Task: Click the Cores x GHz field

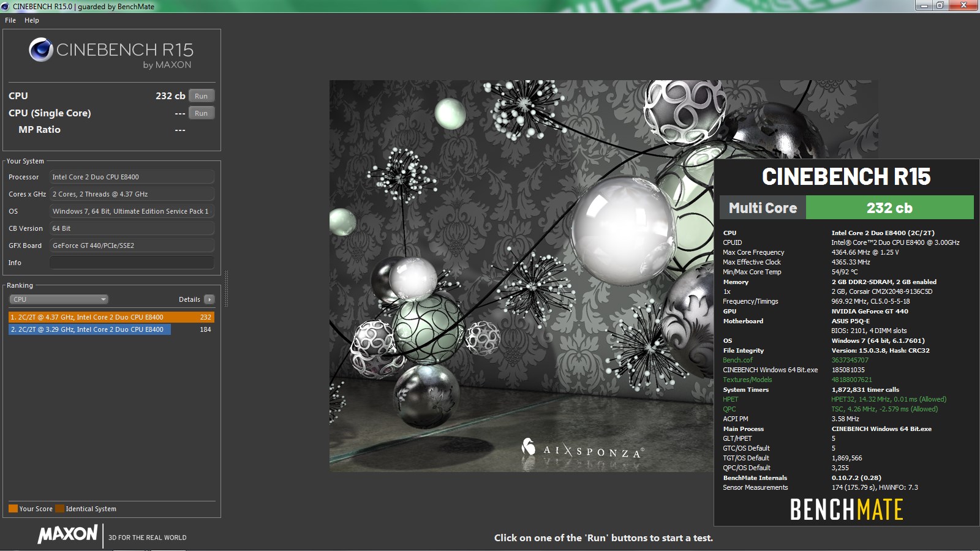Action: point(132,194)
